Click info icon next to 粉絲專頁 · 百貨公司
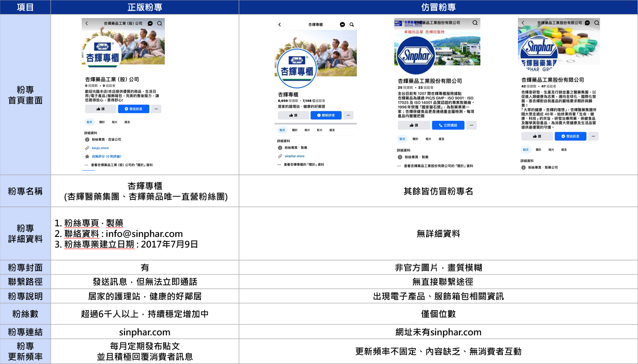 (x=87, y=139)
